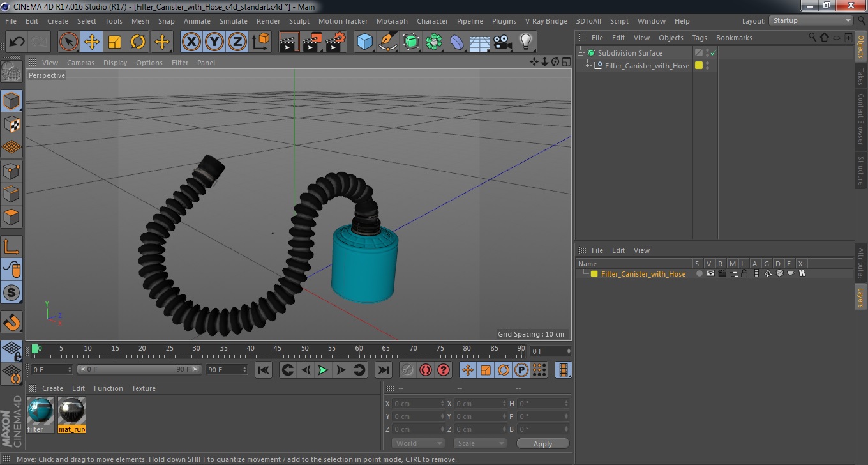Click the X position input field
Screen dimensions: 868x465
pos(418,404)
